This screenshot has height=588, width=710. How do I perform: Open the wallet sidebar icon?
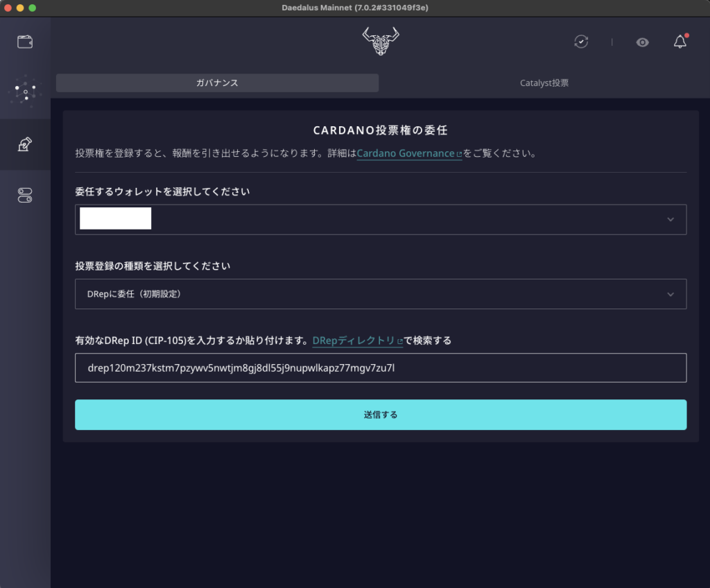click(25, 41)
